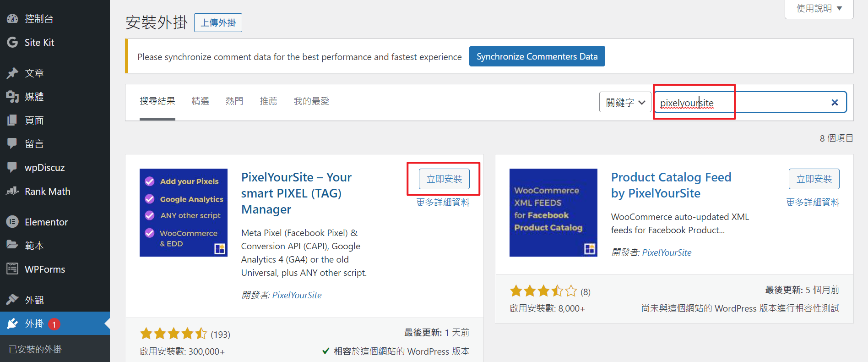Viewport: 868px width, 362px height.
Task: Click the PixelYourSite Manager plugin thumbnail
Action: (184, 213)
